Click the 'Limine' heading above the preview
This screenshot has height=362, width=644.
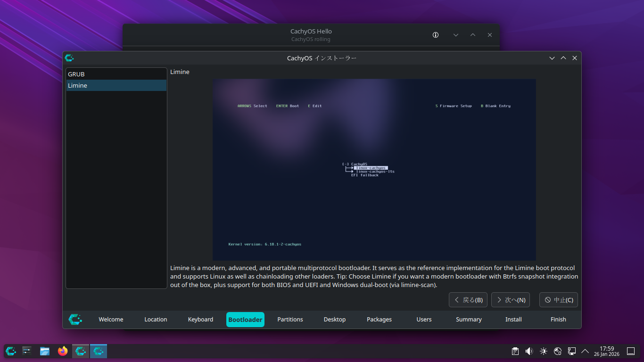pyautogui.click(x=180, y=72)
